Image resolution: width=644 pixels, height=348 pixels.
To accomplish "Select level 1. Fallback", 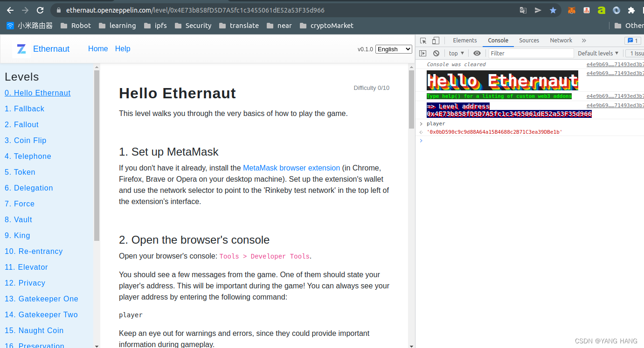I will (x=25, y=109).
